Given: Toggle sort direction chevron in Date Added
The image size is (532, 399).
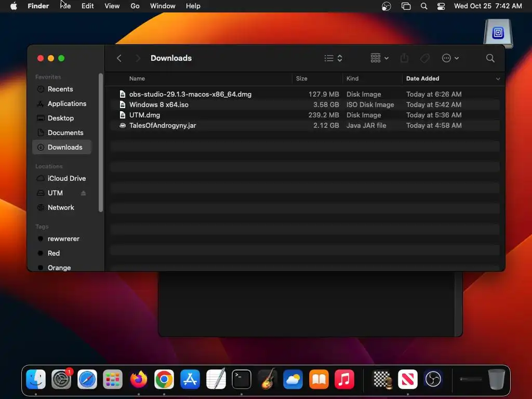Looking at the screenshot, I should click(498, 79).
